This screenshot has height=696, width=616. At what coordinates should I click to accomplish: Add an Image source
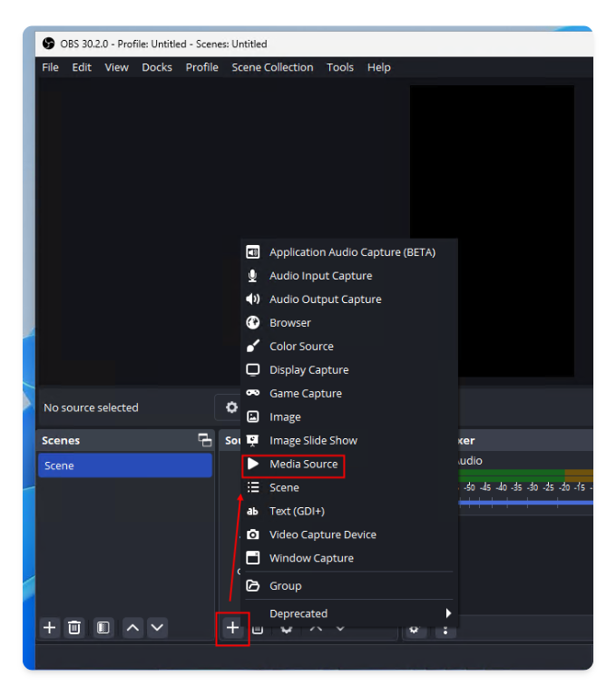coord(349,417)
